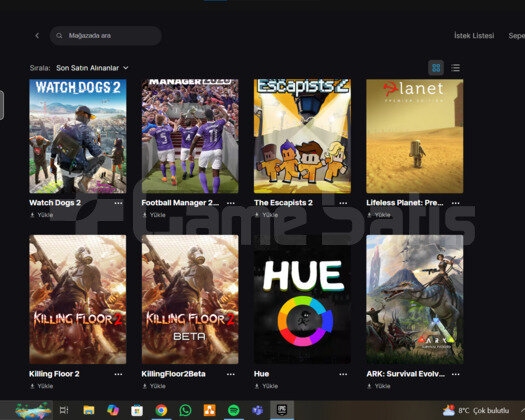Open the Hue game cover art

(302, 299)
